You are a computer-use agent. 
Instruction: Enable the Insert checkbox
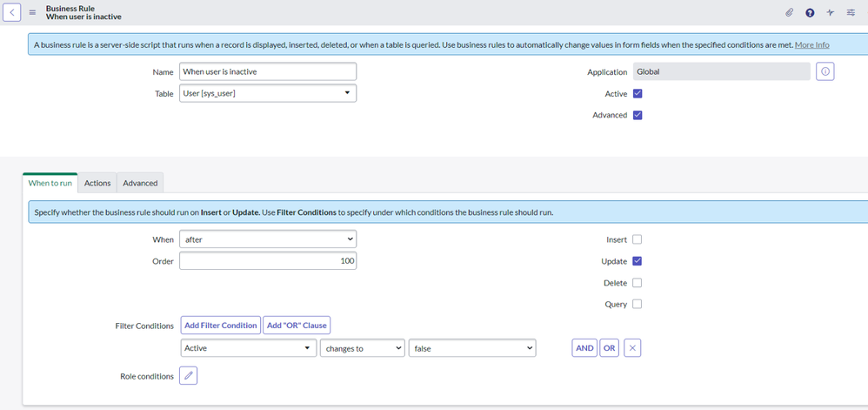pyautogui.click(x=638, y=239)
